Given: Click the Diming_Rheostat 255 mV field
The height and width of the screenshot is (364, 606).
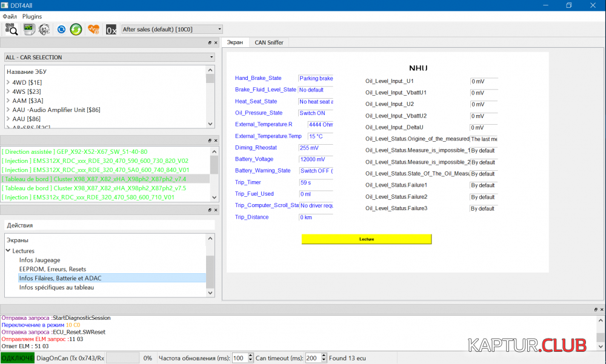Looking at the screenshot, I should click(x=316, y=148).
